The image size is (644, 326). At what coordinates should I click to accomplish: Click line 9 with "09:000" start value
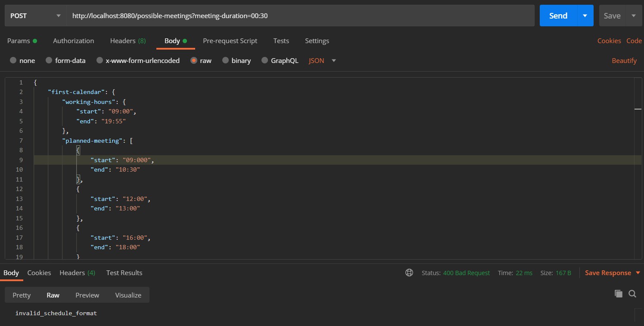tap(337, 160)
